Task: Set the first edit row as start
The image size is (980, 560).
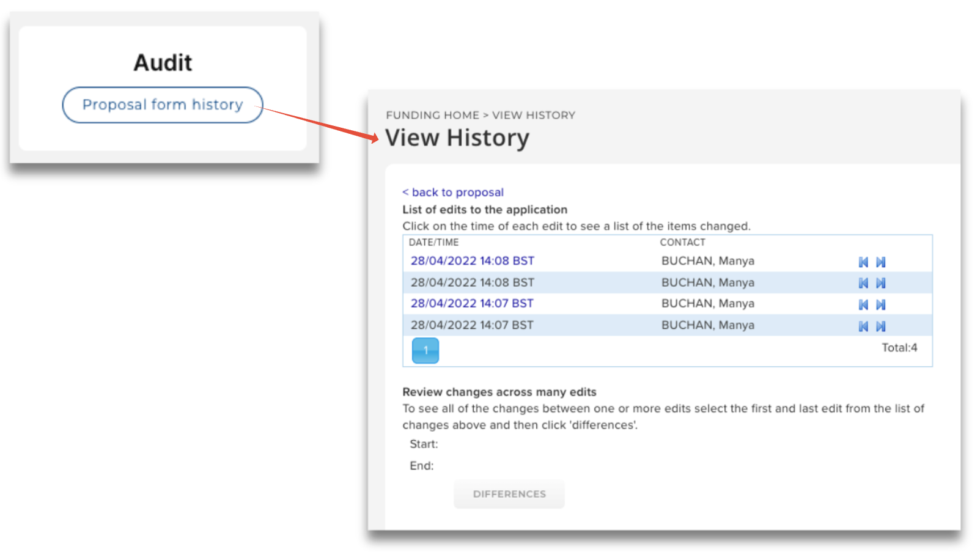Action: pyautogui.click(x=863, y=262)
